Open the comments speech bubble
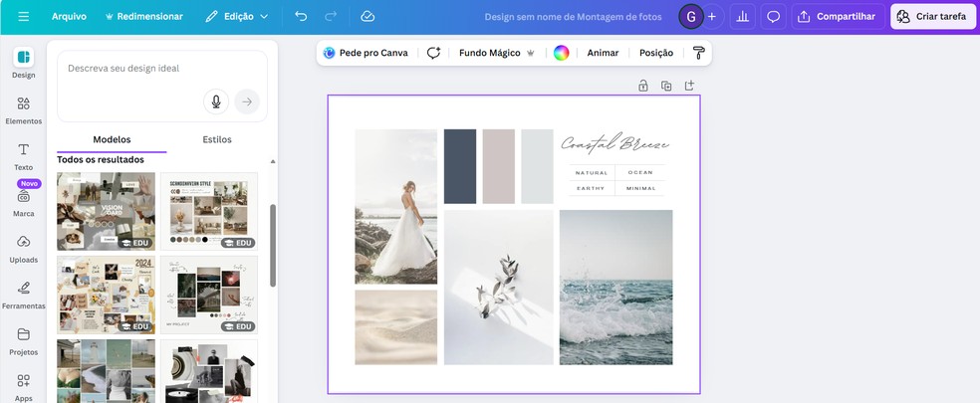980x403 pixels. coord(773,17)
